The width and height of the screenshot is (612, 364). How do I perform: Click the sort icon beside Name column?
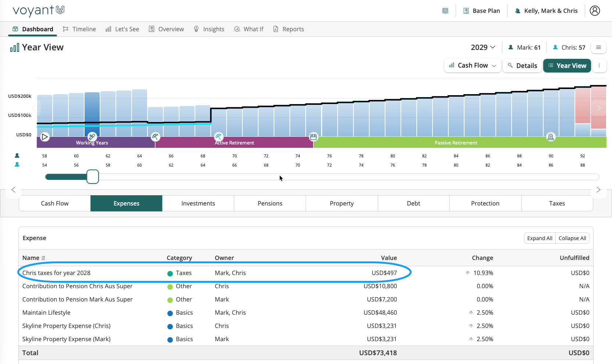[x=43, y=258]
